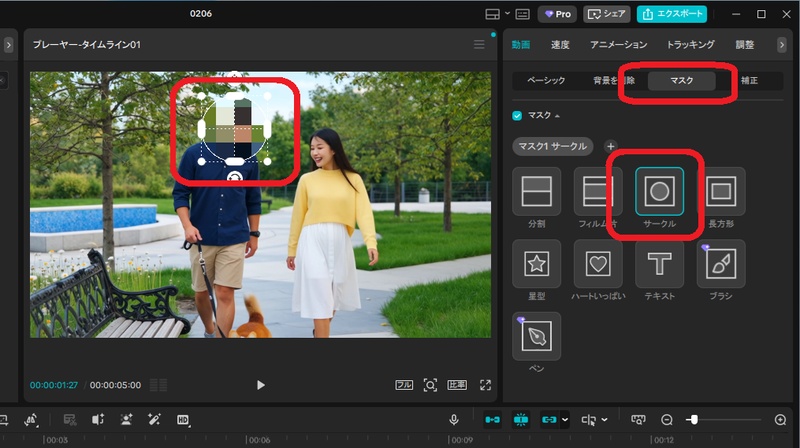
Task: Collapse the マスク section arrow
Action: point(557,116)
